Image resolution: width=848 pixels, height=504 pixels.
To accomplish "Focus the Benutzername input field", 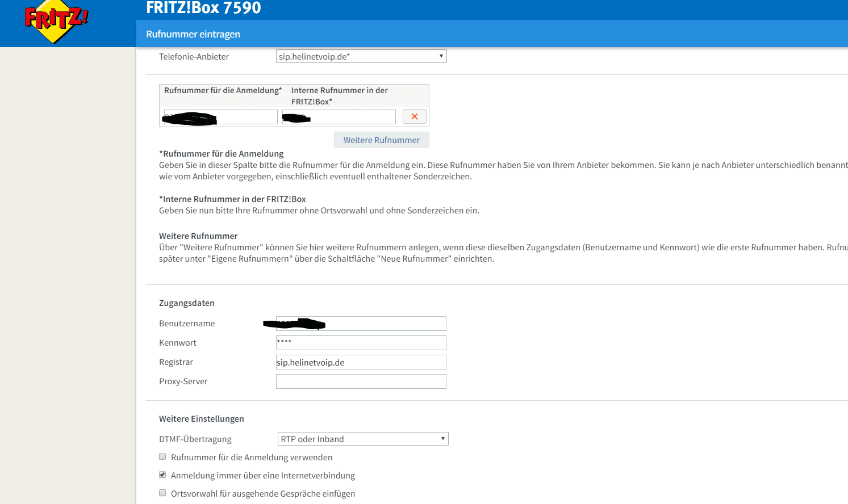I will click(x=361, y=324).
